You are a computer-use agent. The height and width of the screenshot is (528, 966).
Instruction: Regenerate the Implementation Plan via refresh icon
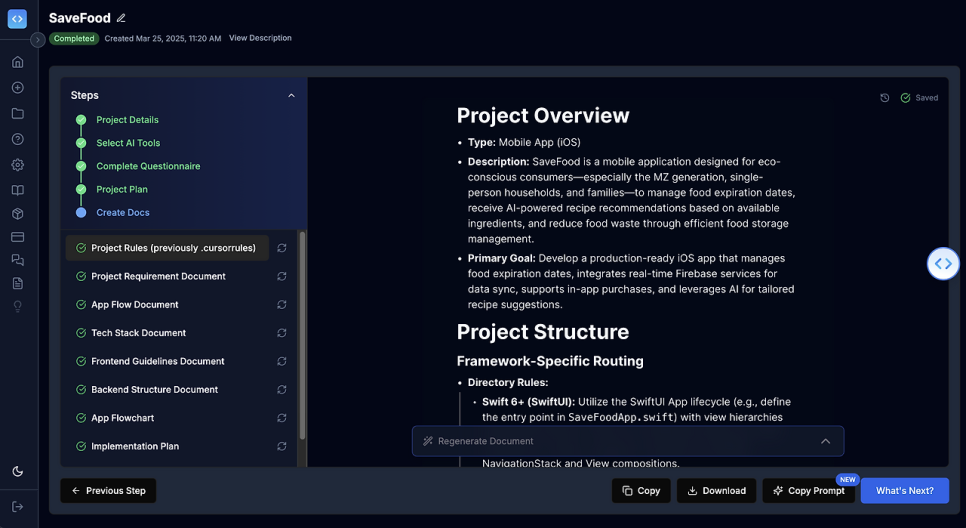pyautogui.click(x=282, y=446)
